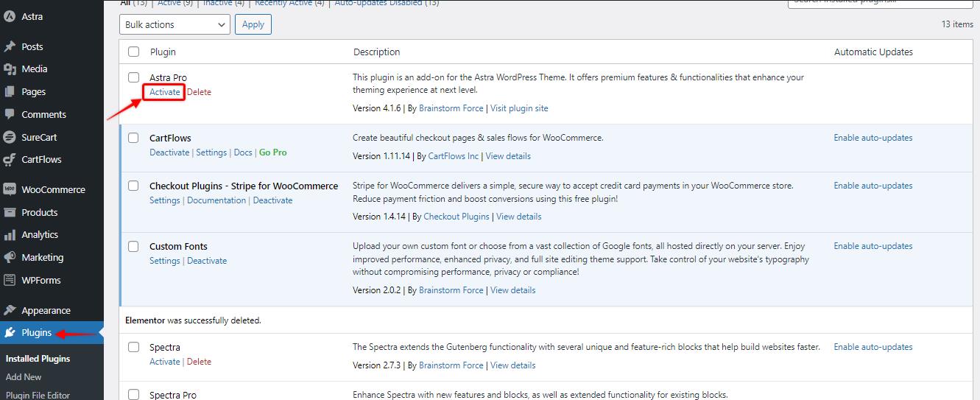This screenshot has width=980, height=400.
Task: Focus the search installed plugins field
Action: click(x=880, y=2)
